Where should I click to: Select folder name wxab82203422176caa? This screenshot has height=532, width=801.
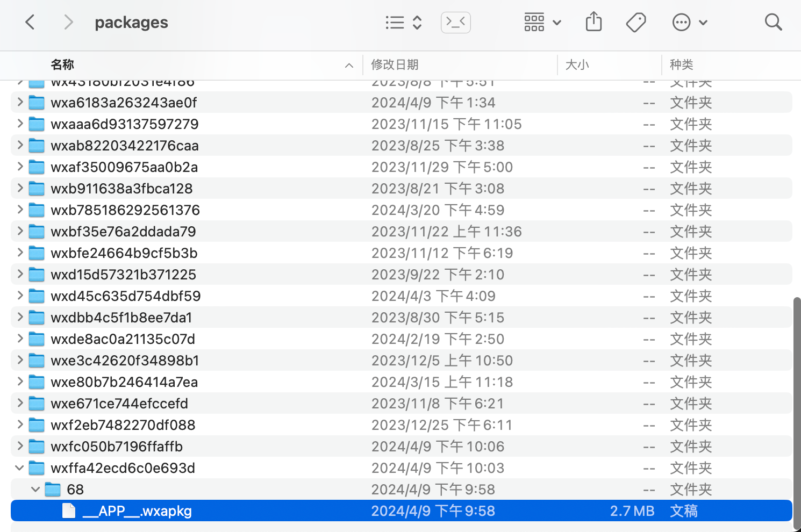coord(125,146)
